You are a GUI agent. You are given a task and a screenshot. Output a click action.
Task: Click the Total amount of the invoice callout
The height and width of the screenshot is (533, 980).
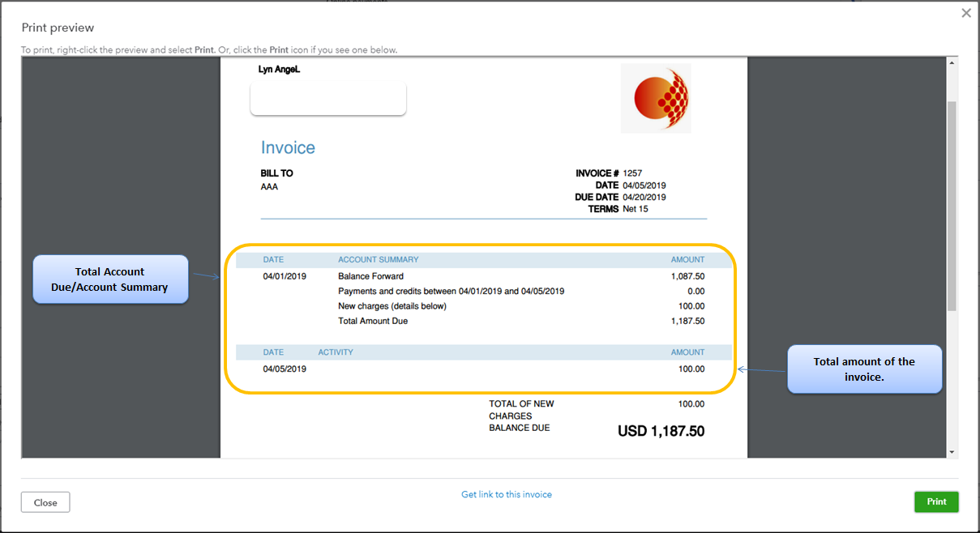click(864, 369)
